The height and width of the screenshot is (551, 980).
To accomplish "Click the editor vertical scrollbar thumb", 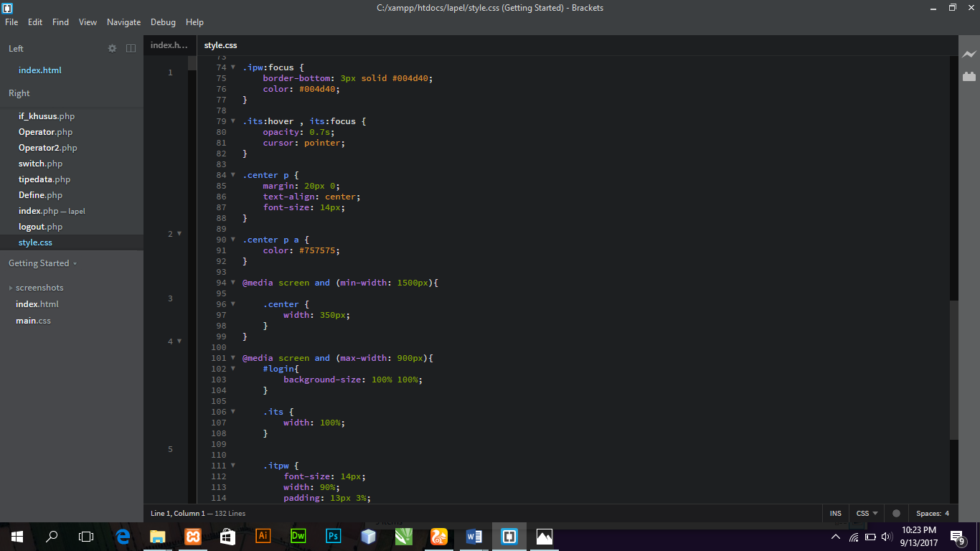I will point(954,369).
